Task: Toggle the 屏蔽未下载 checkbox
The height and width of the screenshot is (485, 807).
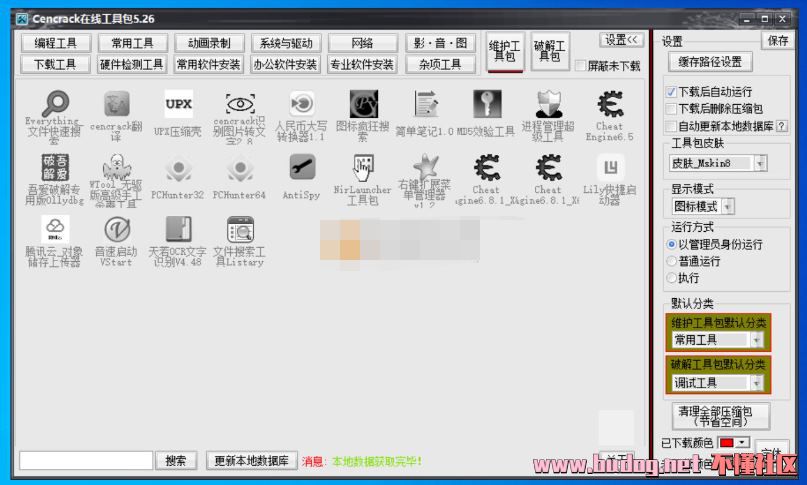Action: pos(581,66)
